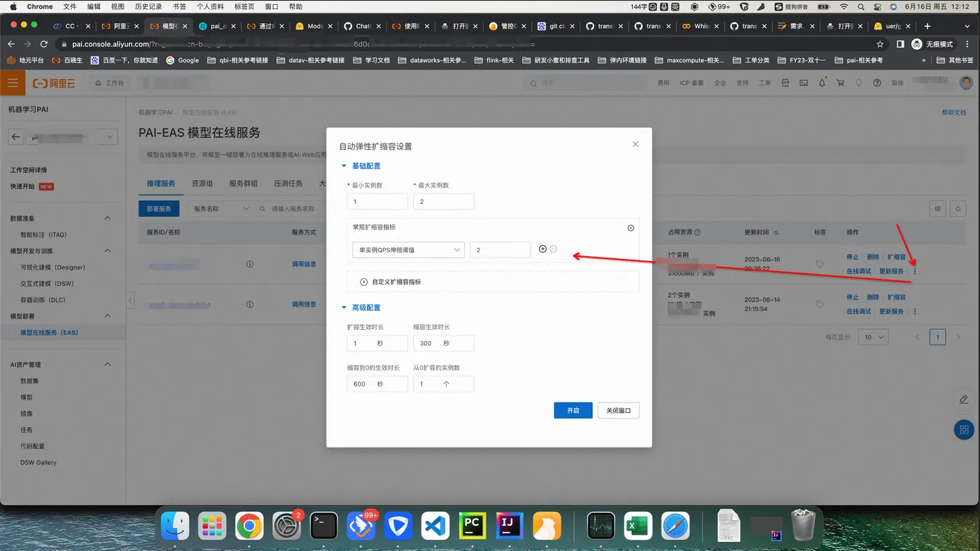Open 快速开始 in sidebar
The height and width of the screenshot is (551, 980).
(x=22, y=187)
